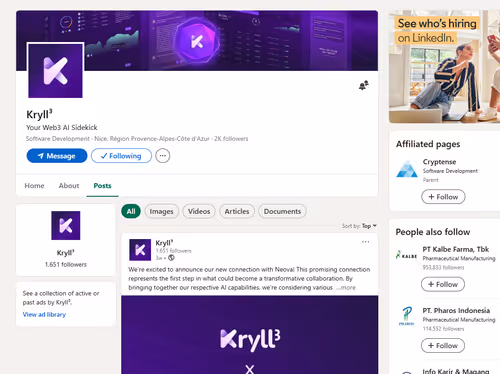Viewport: 500px width, 374px height.
Task: Click the "Affiliated pages" heading
Action: click(428, 144)
